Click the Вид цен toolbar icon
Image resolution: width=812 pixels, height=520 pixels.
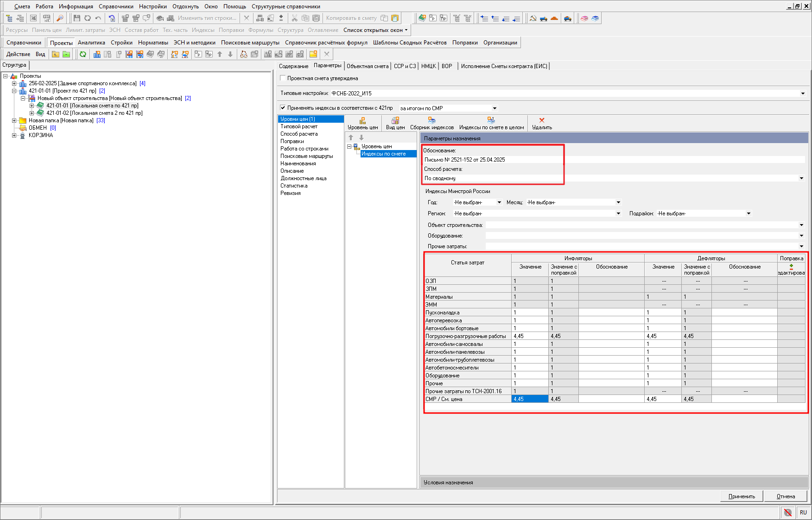click(395, 120)
